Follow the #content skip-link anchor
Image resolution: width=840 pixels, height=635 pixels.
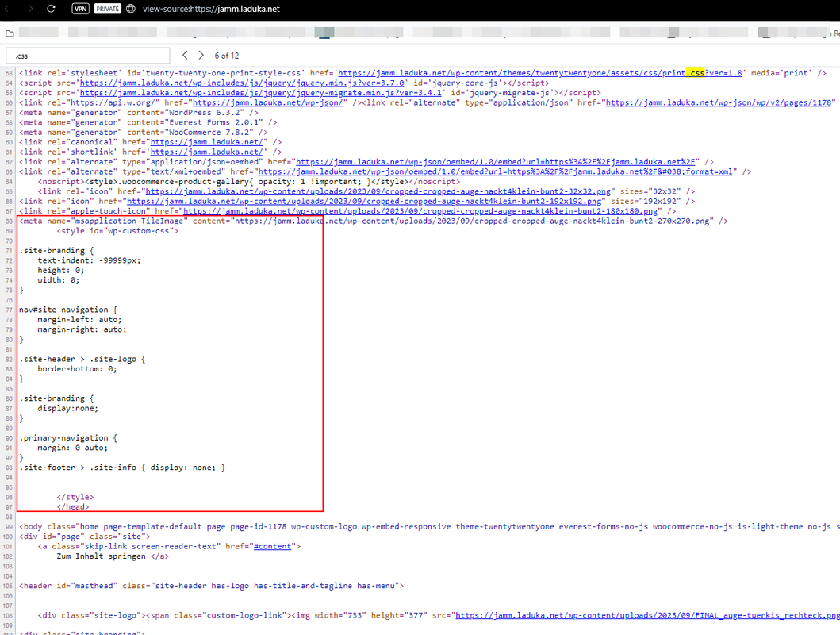tap(272, 547)
